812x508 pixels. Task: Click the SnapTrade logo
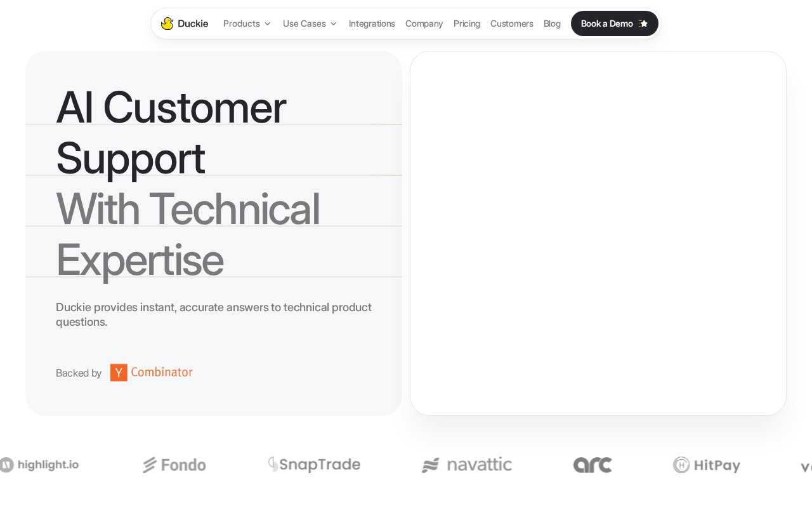click(x=314, y=465)
